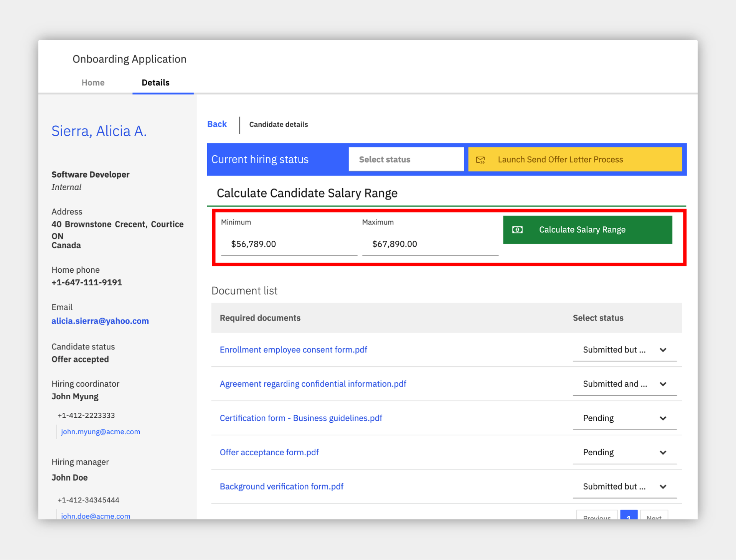736x560 pixels.
Task: Expand status dropdown for Background verification form
Action: (625, 486)
